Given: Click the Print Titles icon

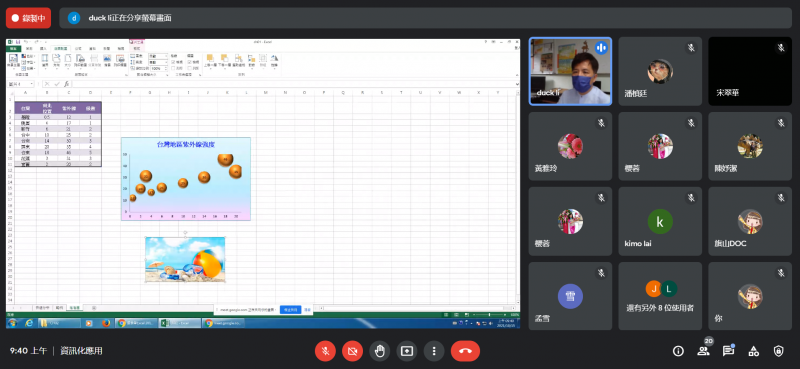Looking at the screenshot, I should pos(120,60).
